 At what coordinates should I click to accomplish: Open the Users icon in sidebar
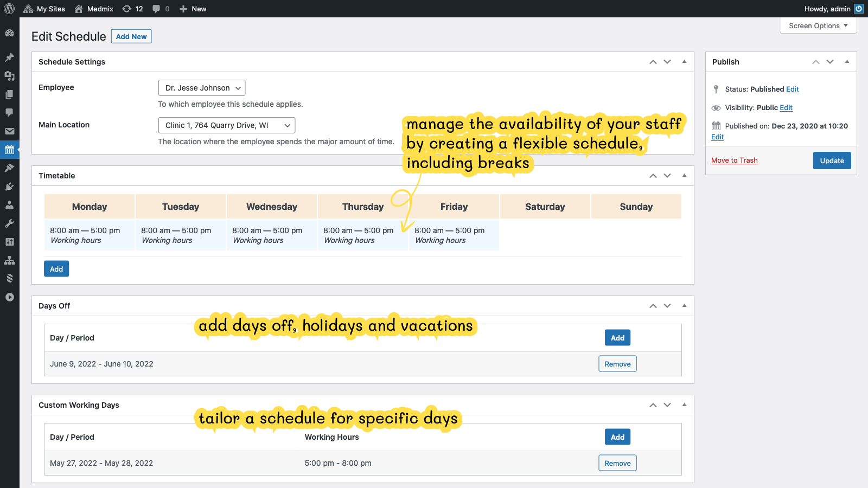[x=9, y=205]
